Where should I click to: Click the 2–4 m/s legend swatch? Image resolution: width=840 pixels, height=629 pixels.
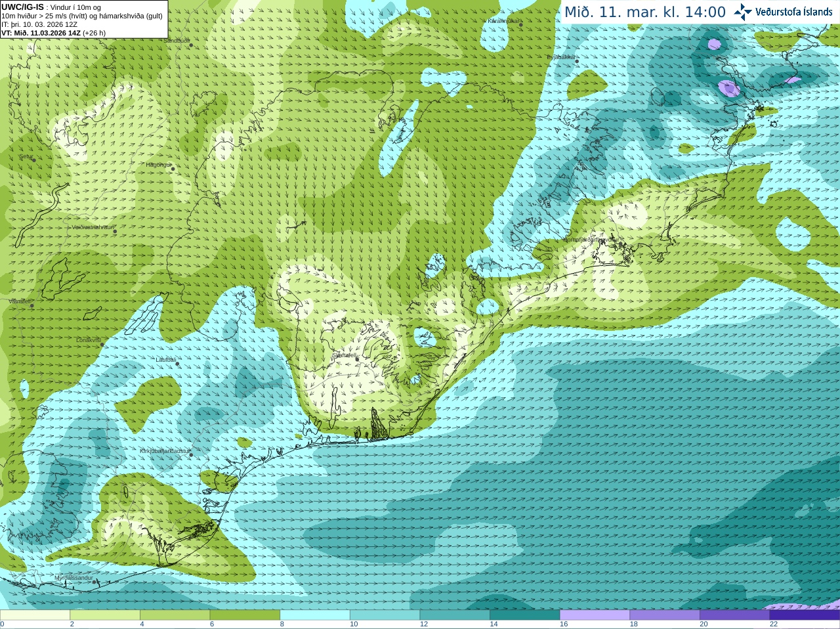pyautogui.click(x=105, y=615)
